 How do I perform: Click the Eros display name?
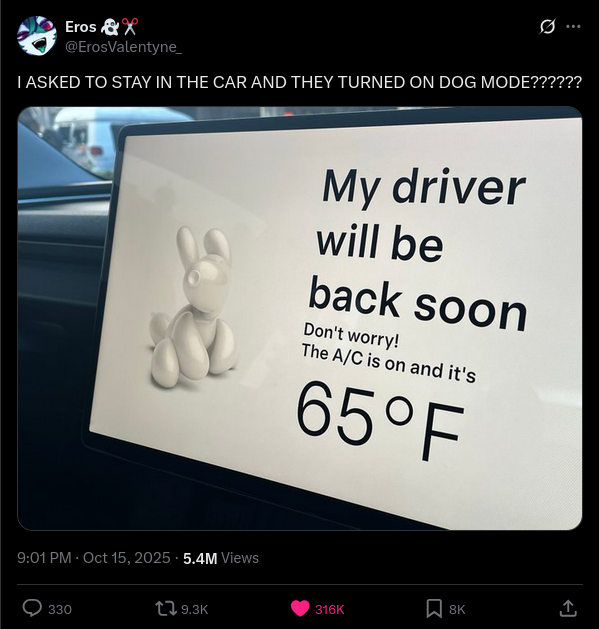(81, 27)
